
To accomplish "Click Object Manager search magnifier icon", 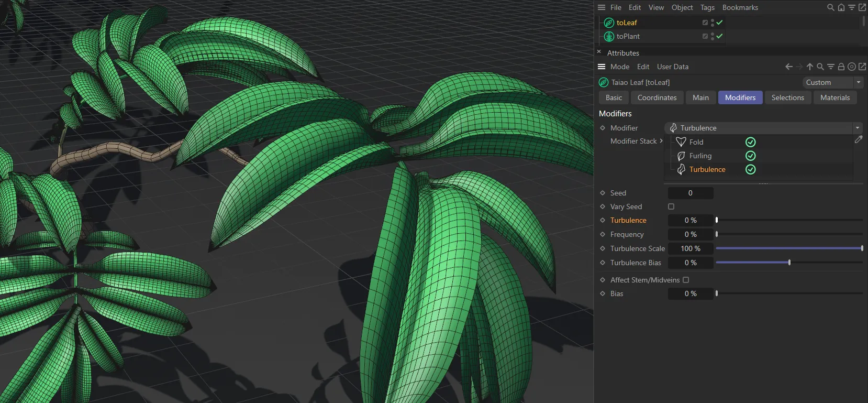I will [x=830, y=7].
